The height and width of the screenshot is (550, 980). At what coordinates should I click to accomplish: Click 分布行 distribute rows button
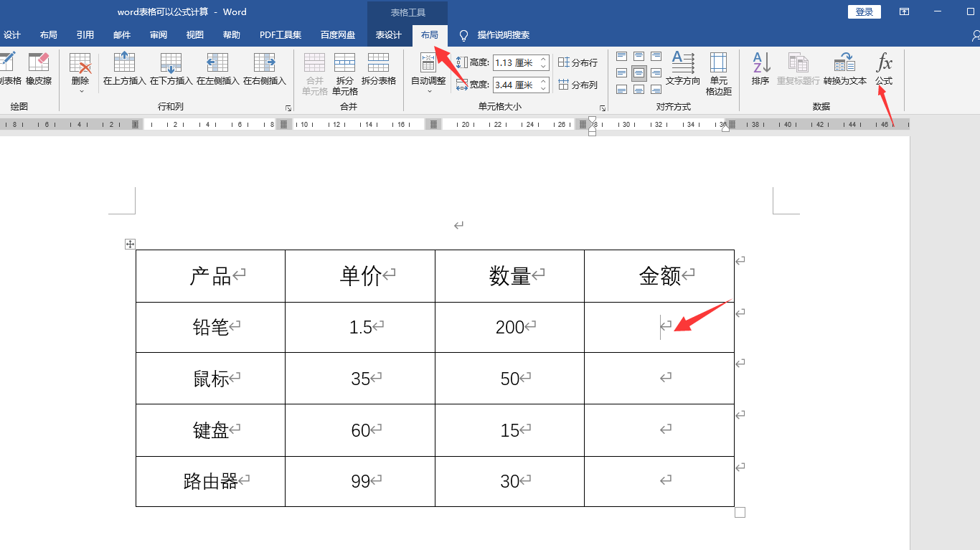tap(578, 63)
